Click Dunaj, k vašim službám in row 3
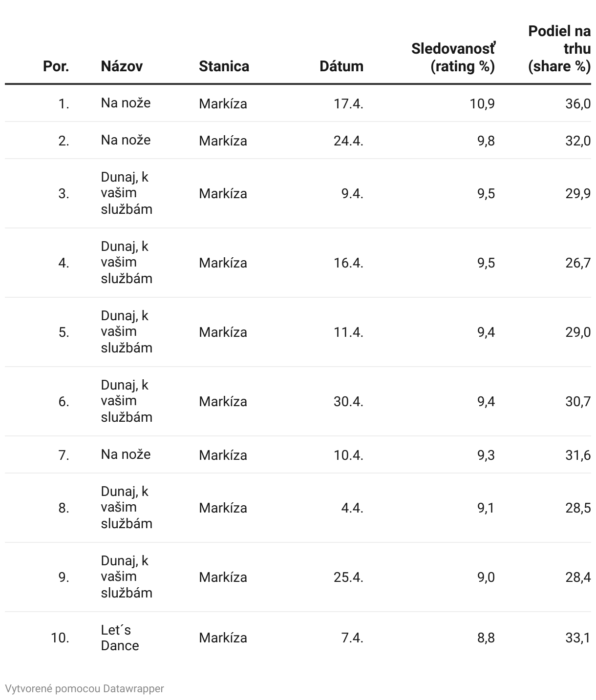The width and height of the screenshot is (596, 700). (x=127, y=193)
